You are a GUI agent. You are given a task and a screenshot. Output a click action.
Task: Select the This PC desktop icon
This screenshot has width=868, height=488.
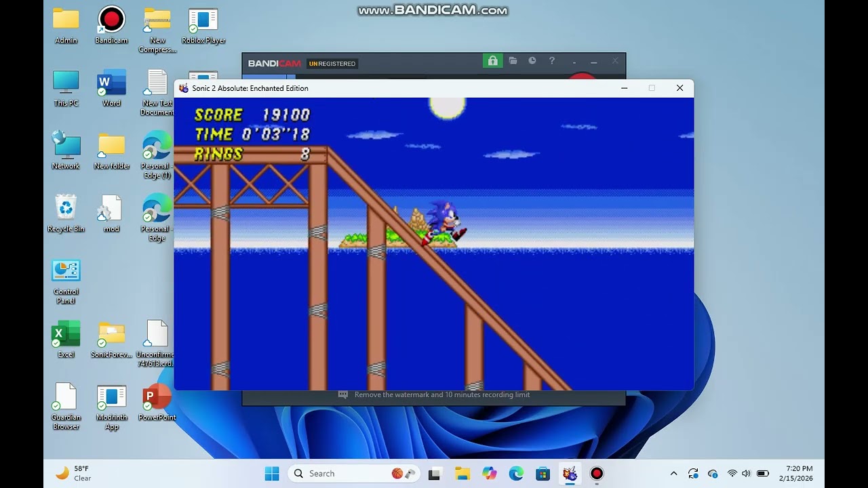point(66,89)
